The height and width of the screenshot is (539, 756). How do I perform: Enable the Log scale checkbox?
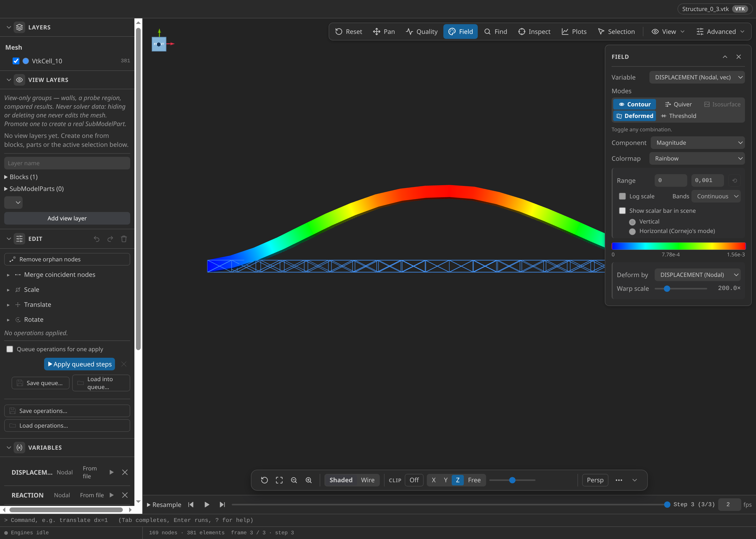tap(622, 196)
